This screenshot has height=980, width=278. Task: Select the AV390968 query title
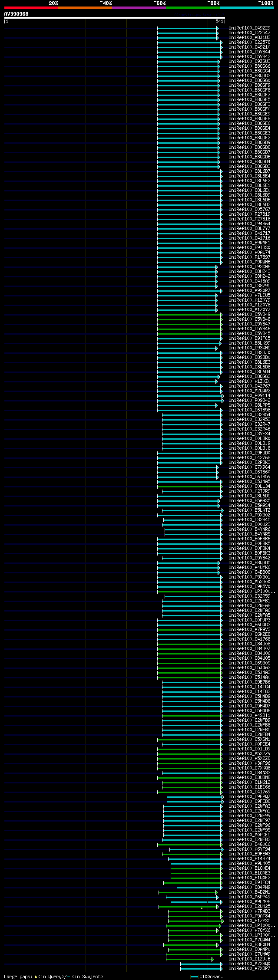tap(17, 14)
